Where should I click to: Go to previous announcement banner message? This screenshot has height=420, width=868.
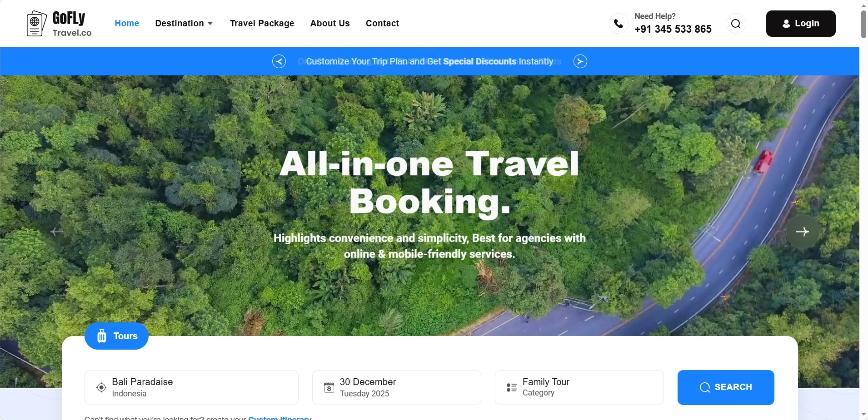click(279, 61)
